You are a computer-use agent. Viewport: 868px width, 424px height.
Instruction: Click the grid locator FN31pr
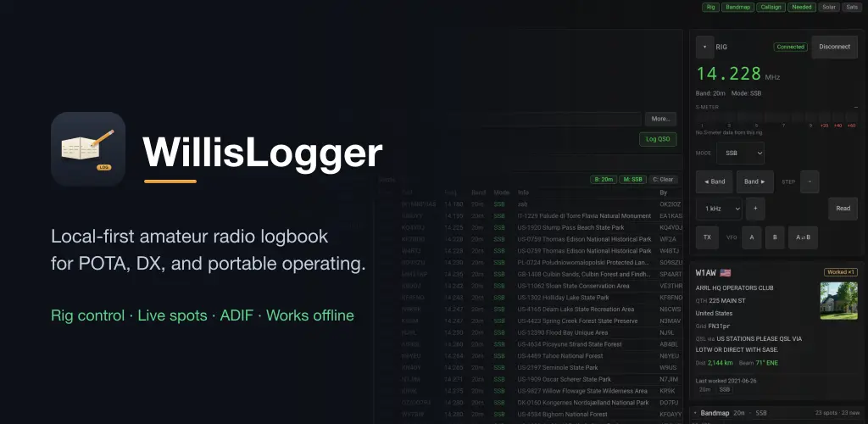pyautogui.click(x=720, y=326)
